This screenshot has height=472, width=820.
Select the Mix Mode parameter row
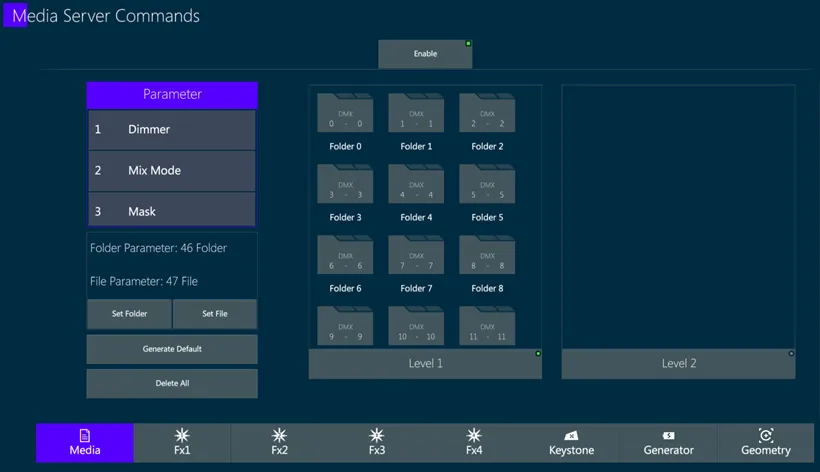[x=172, y=171]
